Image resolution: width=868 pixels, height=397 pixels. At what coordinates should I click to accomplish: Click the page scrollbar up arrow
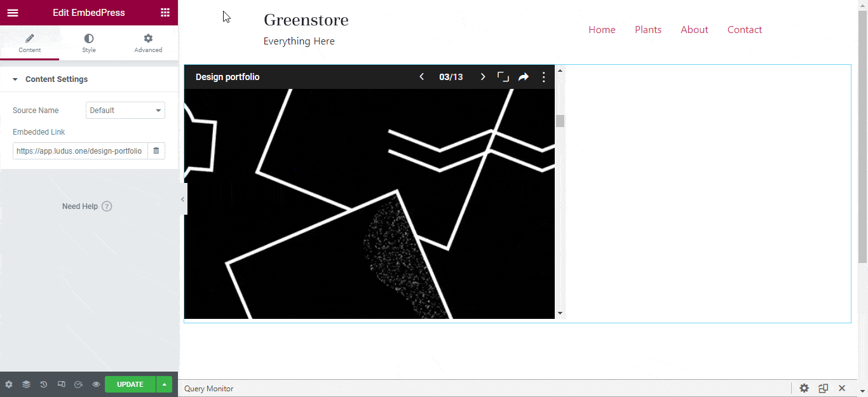pyautogui.click(x=862, y=4)
